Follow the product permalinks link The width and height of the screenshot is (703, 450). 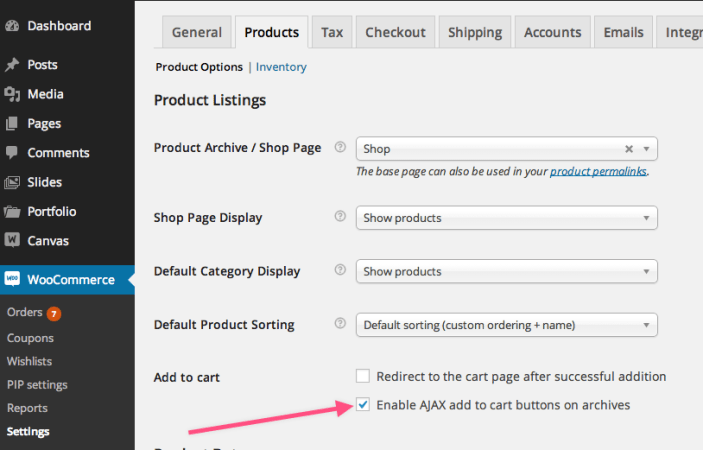click(598, 171)
